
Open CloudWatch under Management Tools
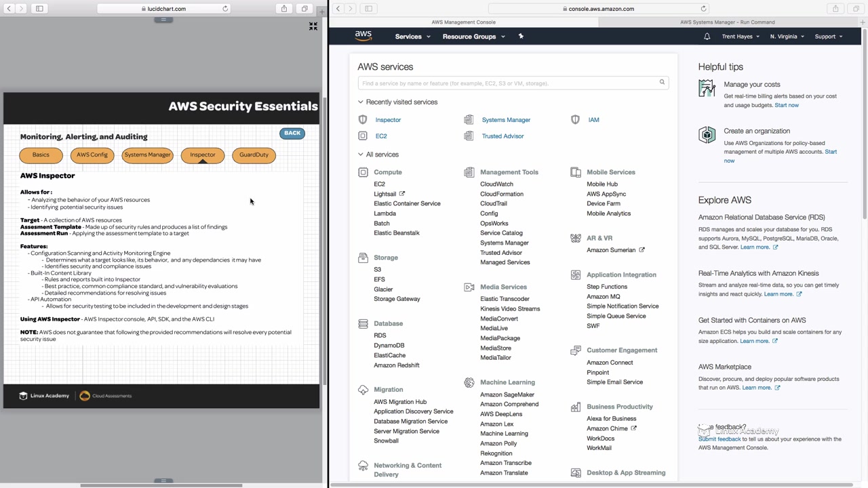point(496,184)
